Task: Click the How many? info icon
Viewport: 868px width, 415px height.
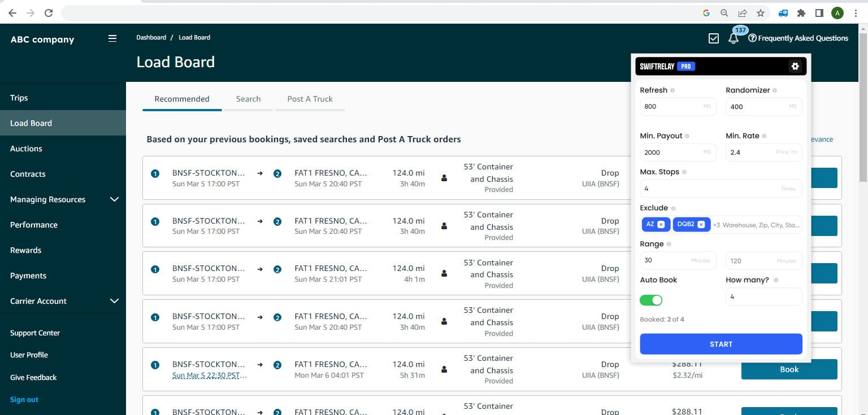Action: [776, 280]
